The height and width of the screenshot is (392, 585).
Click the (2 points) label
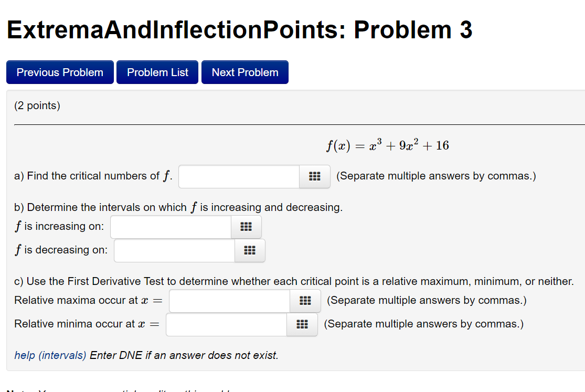36,105
